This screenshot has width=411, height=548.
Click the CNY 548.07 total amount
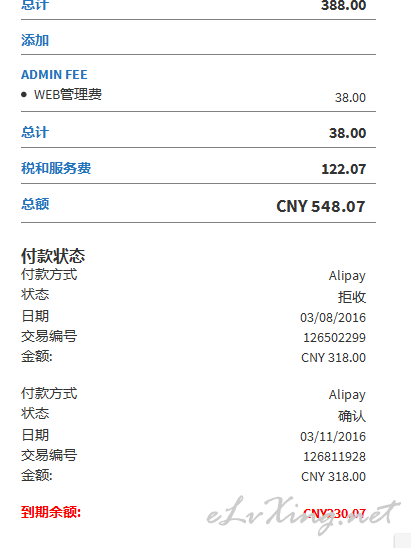pyautogui.click(x=321, y=206)
